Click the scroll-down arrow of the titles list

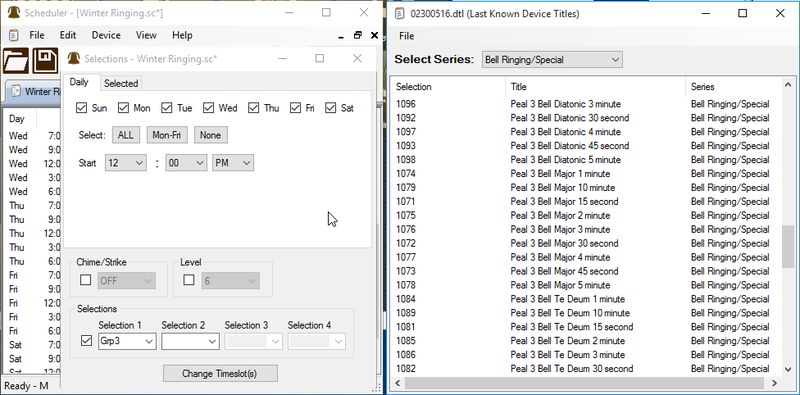coord(788,369)
